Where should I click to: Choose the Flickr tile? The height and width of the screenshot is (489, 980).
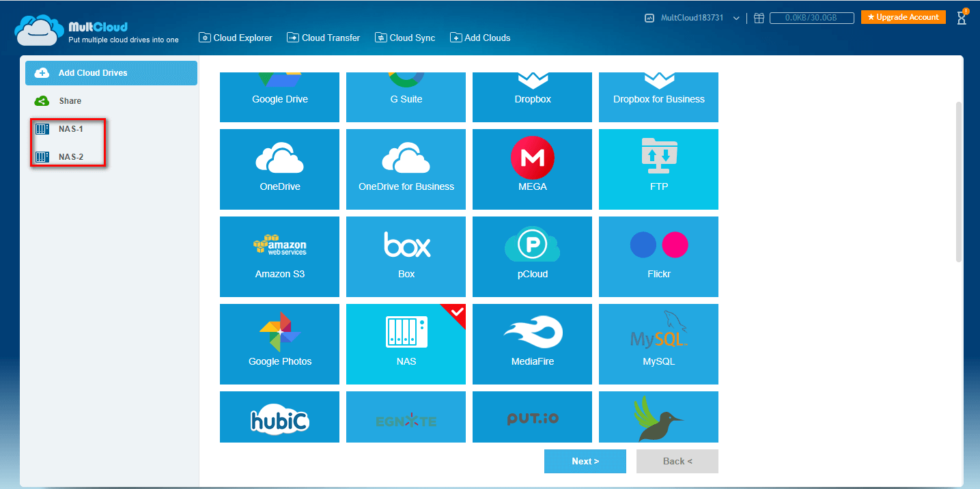(658, 257)
